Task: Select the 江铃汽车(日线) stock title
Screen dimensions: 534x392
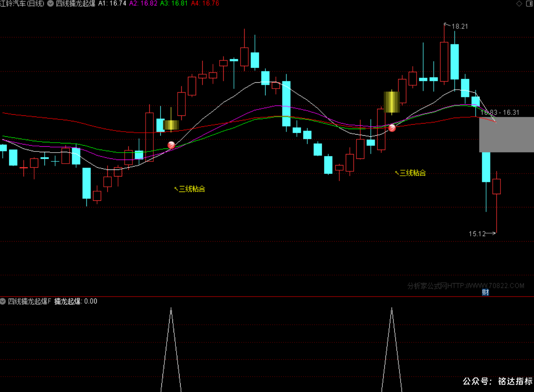Action: click(x=22, y=4)
